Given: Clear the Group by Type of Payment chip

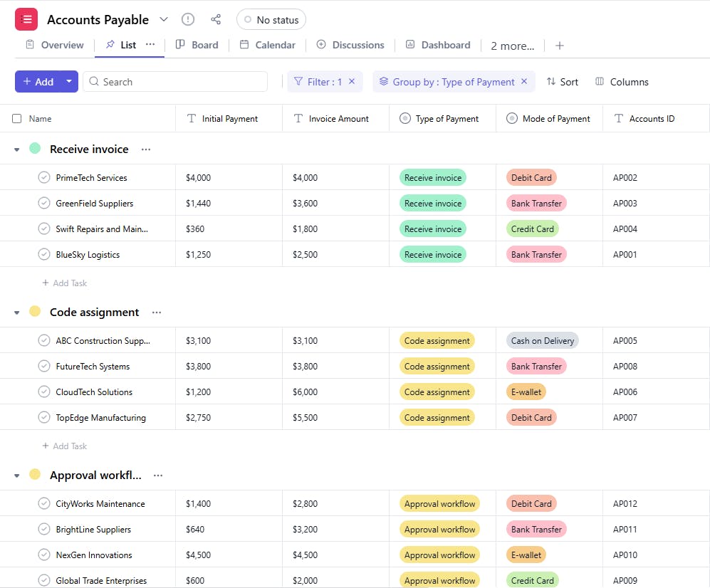Looking at the screenshot, I should (525, 82).
